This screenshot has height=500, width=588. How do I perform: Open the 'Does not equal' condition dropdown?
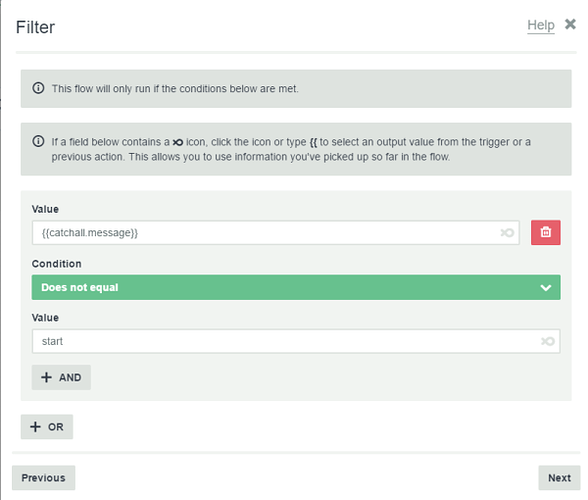point(296,287)
